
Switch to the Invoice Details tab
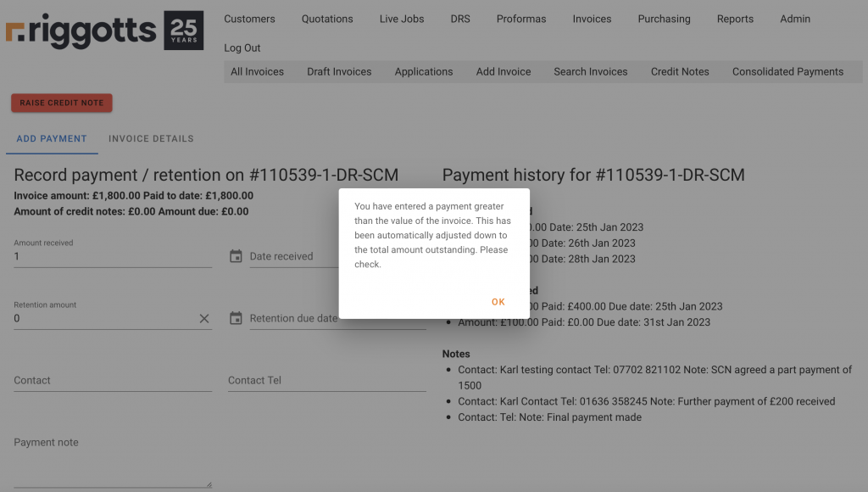point(151,138)
